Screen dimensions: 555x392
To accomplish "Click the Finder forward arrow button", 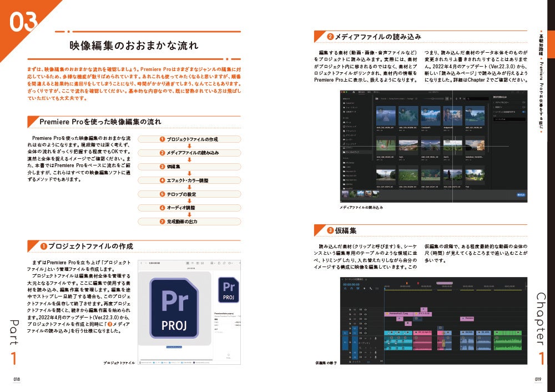I will pyautogui.click(x=146, y=263).
